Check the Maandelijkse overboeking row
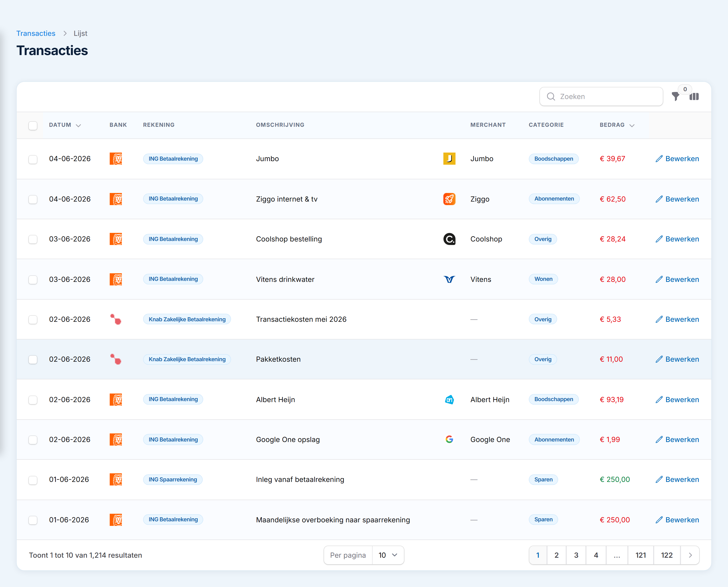 33,520
